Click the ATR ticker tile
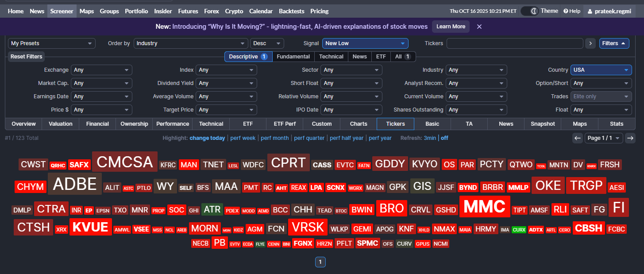Image resolution: width=644 pixels, height=274 pixels. (x=212, y=209)
